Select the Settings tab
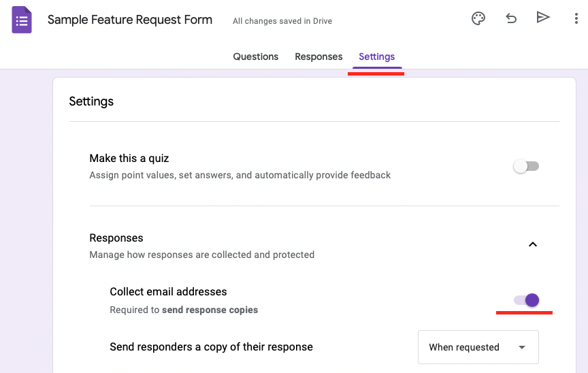 tap(376, 56)
